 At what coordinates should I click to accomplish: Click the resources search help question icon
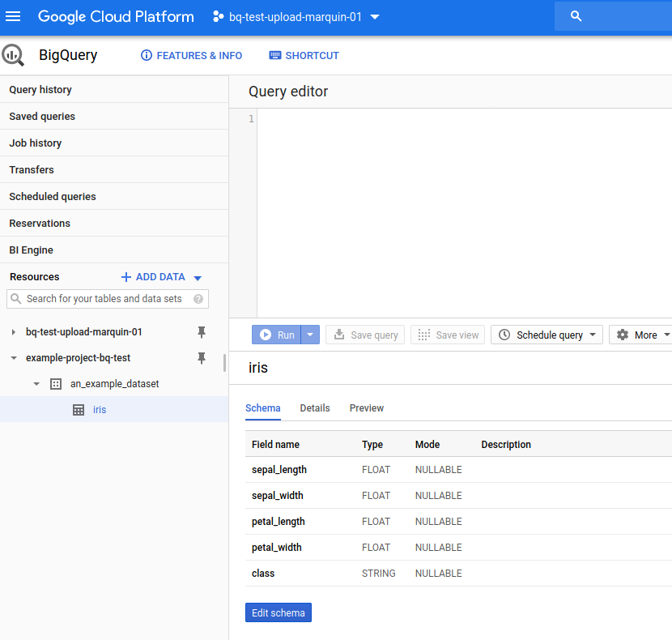[x=198, y=299]
